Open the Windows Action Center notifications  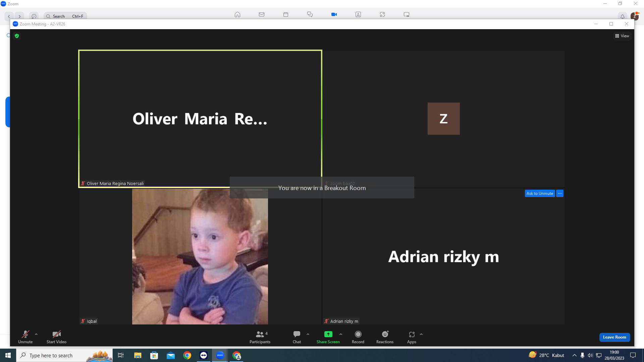(633, 355)
